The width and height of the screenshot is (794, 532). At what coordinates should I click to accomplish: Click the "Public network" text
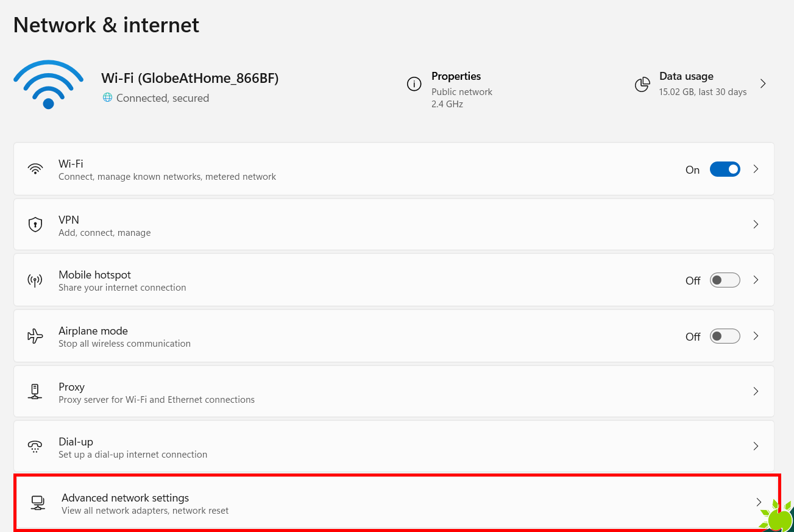[x=462, y=92]
